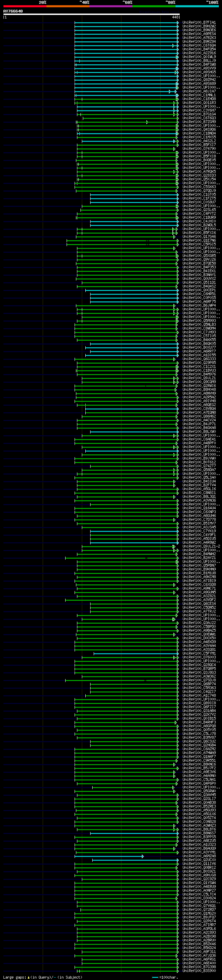Viewport: 222px width, 980px height.
Task: Click the UniRef100_Q28ID3 label
Action: pyautogui.click(x=199, y=176)
